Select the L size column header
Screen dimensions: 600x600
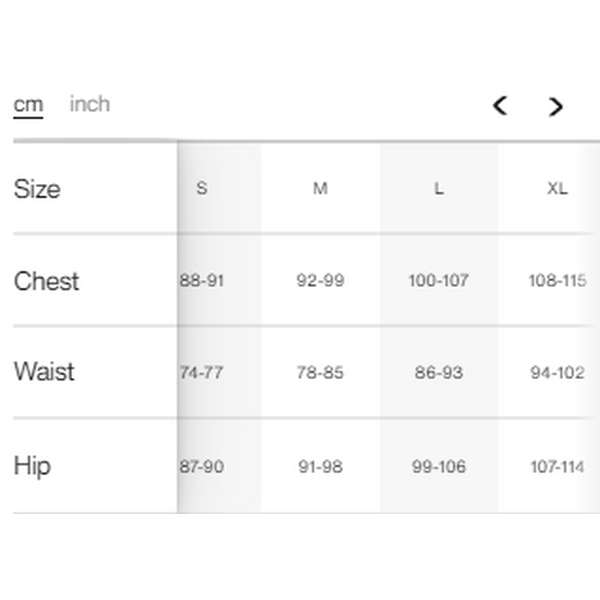click(x=438, y=188)
